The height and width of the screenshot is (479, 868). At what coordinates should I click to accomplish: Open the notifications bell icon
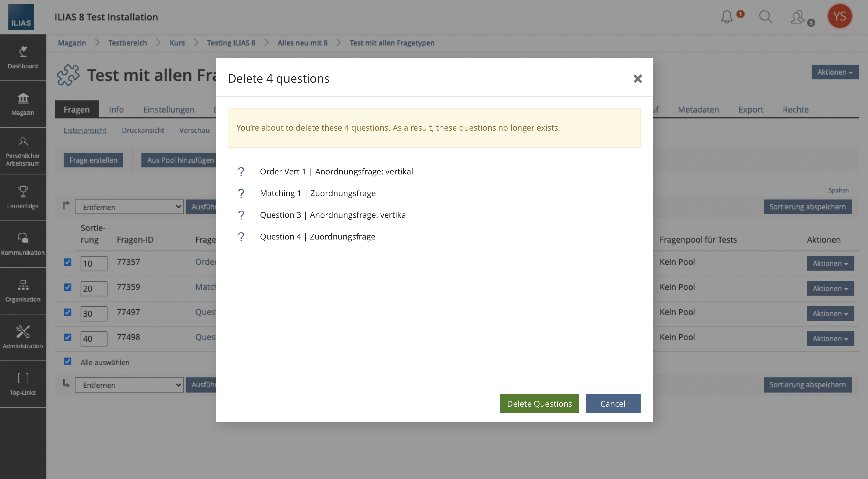tap(727, 17)
